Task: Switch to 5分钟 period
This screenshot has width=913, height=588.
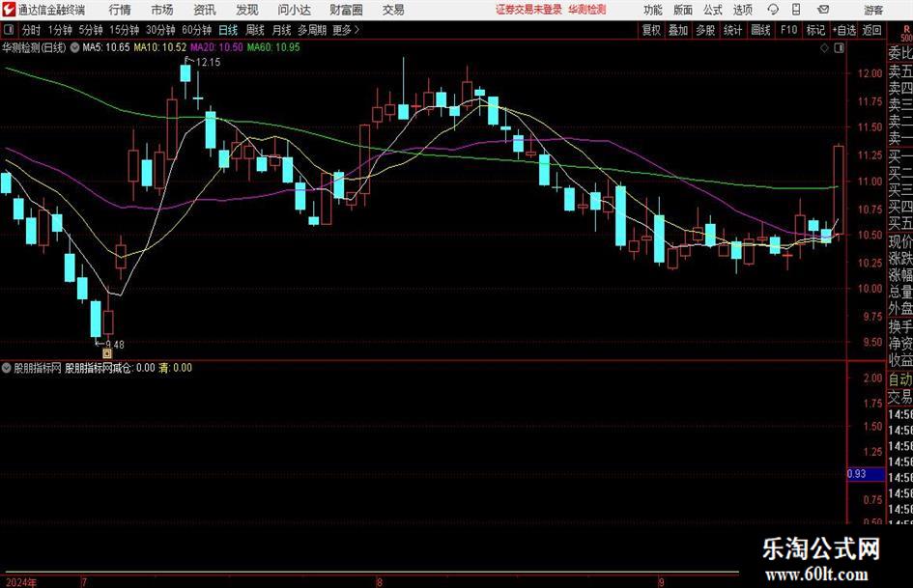Action: (x=90, y=30)
